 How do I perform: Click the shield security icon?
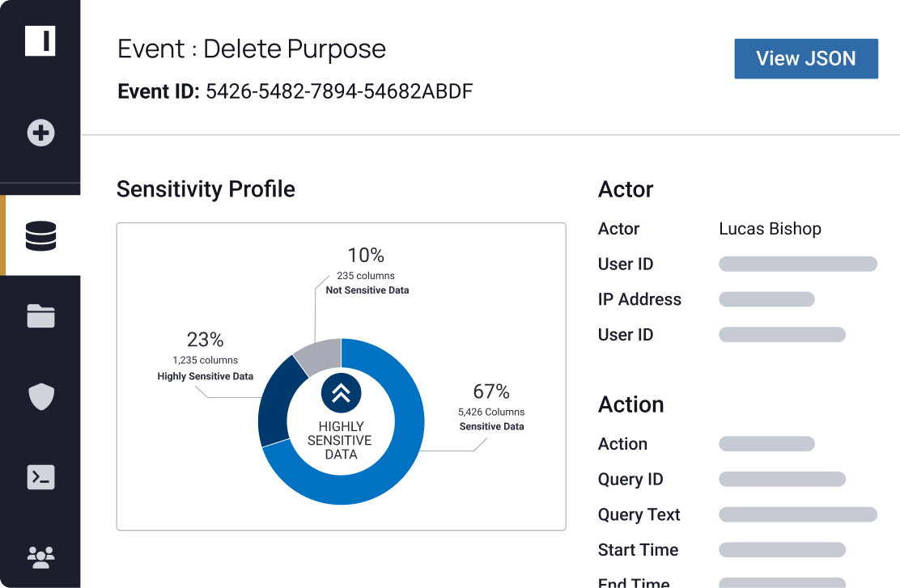click(40, 397)
